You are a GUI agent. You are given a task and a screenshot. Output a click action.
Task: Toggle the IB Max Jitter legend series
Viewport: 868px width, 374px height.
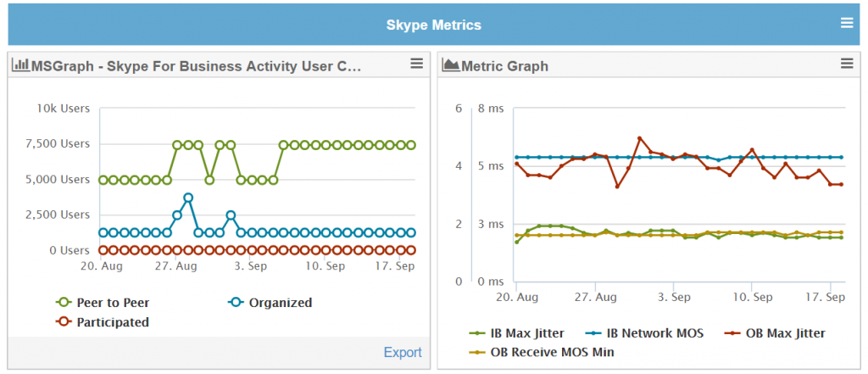click(517, 333)
